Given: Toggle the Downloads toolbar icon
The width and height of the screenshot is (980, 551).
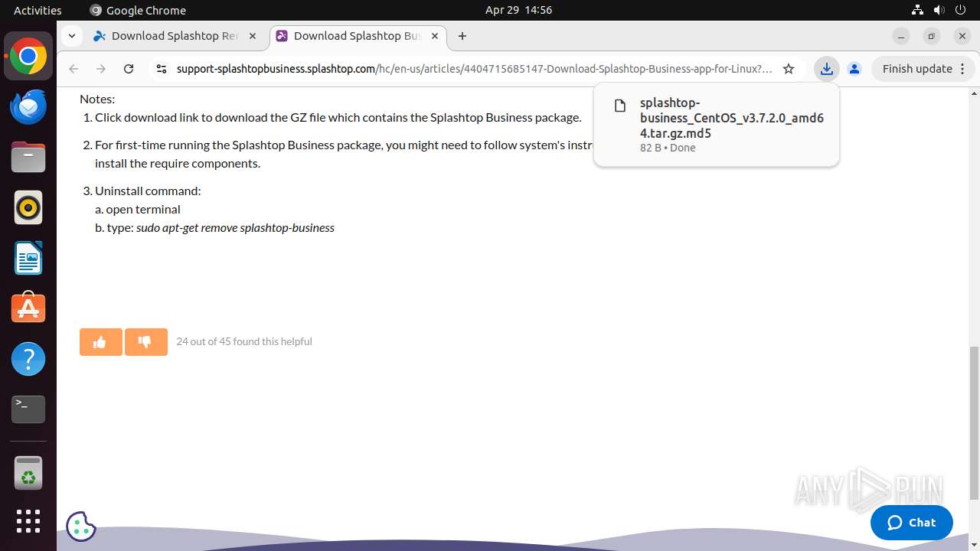Looking at the screenshot, I should coord(826,69).
